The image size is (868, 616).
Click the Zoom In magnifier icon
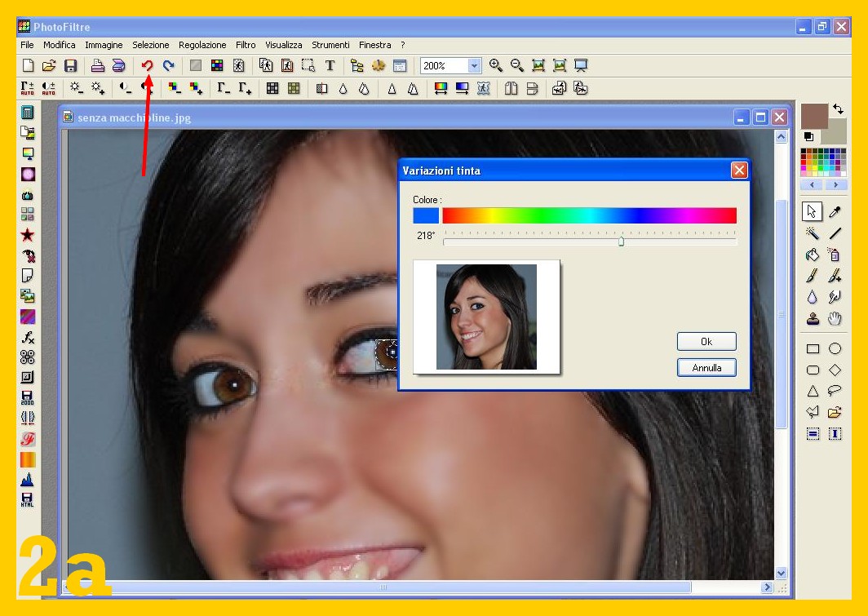[495, 66]
